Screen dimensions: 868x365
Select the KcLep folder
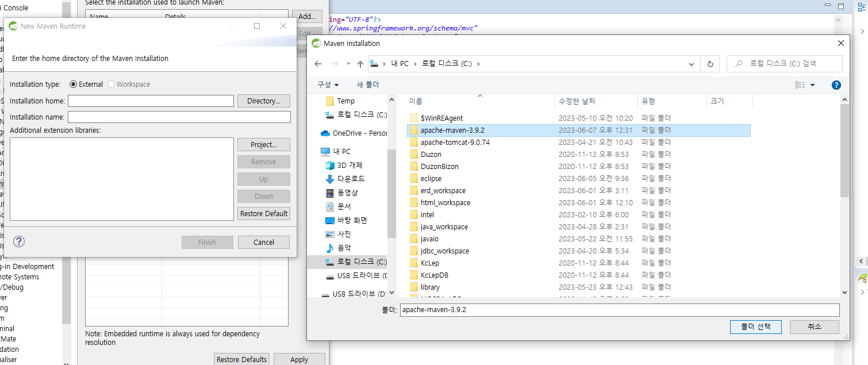(x=429, y=263)
